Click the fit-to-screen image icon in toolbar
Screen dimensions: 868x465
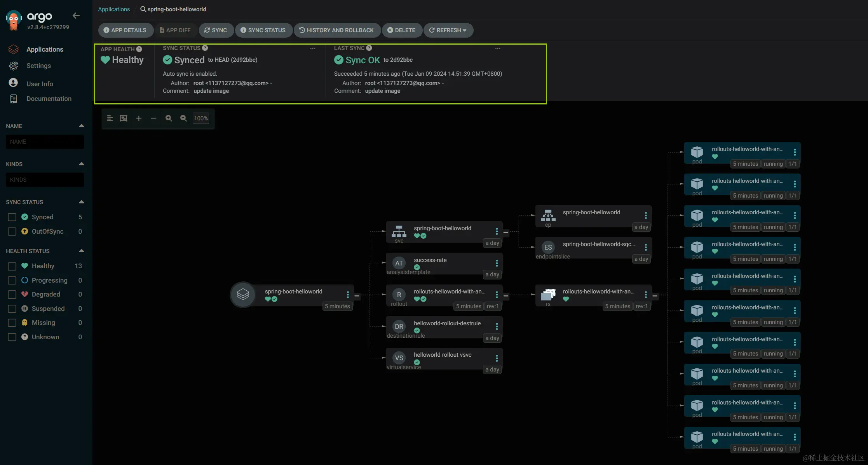click(x=124, y=118)
